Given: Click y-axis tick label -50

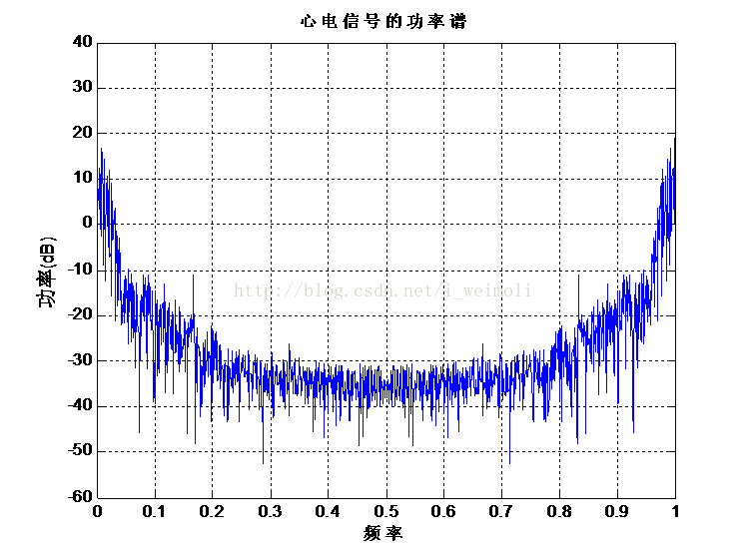Looking at the screenshot, I should (80, 450).
